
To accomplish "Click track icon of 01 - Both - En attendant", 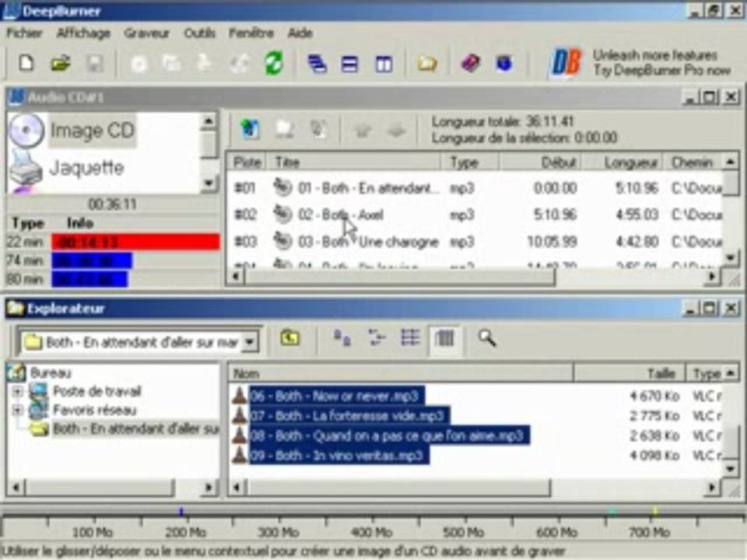I will click(x=282, y=187).
